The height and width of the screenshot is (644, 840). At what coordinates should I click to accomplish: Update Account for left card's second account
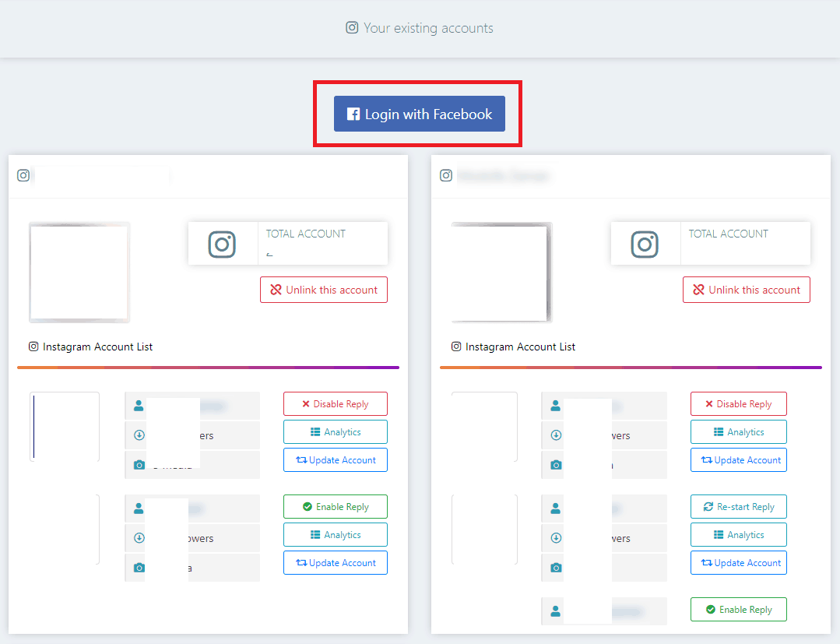coord(336,562)
